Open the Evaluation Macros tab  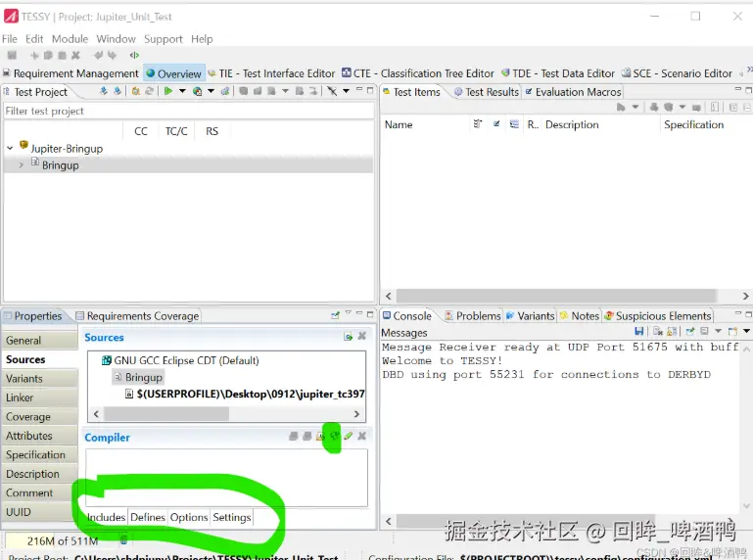click(x=573, y=92)
